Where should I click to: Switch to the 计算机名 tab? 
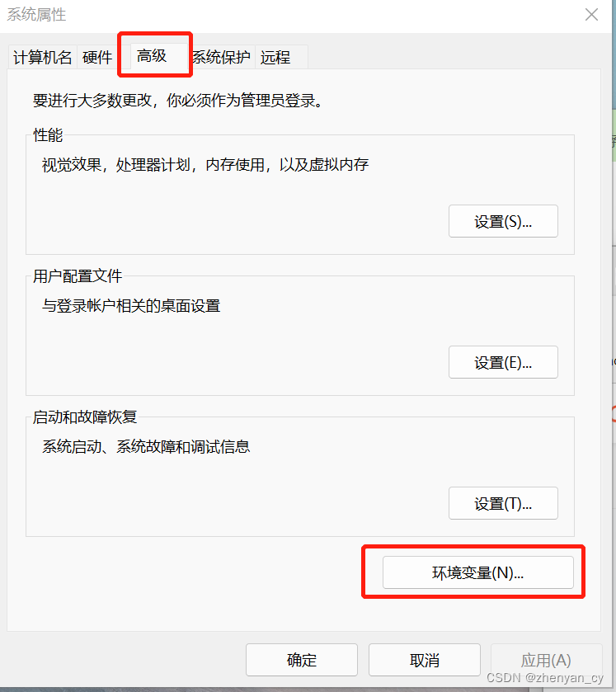tap(42, 58)
